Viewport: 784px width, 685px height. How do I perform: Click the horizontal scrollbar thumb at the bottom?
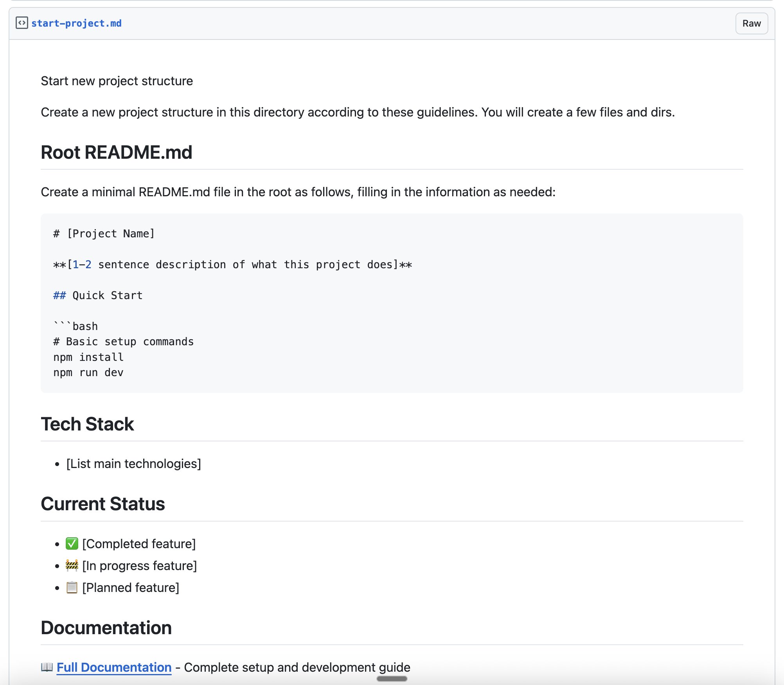point(392,679)
